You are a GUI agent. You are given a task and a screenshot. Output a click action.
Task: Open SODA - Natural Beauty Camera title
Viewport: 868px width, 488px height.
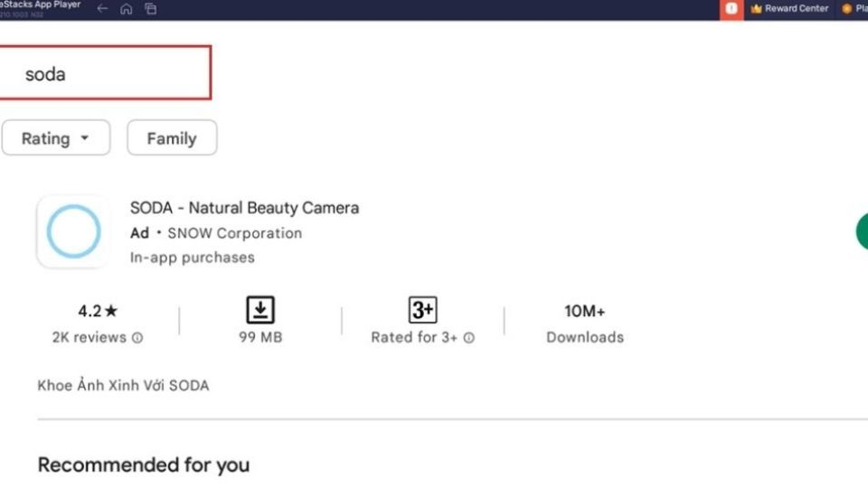(x=244, y=208)
